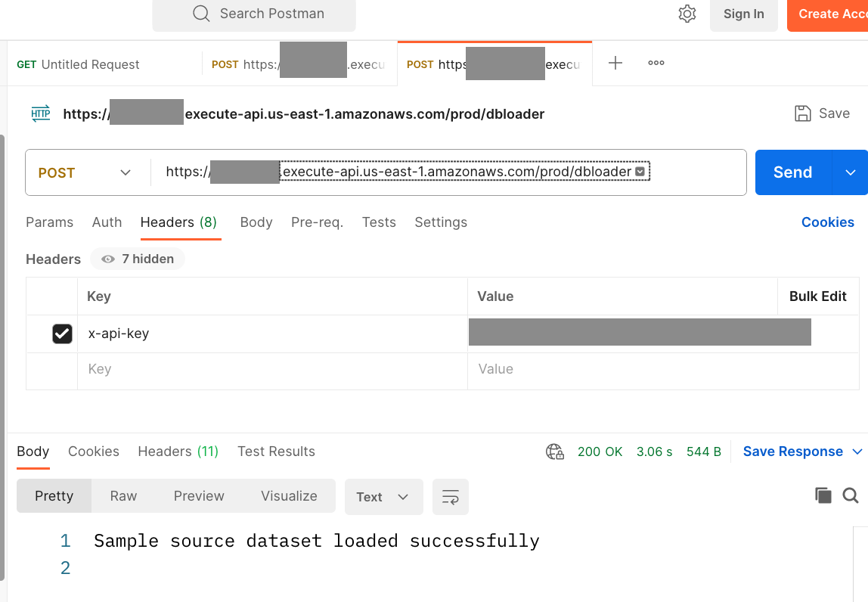The image size is (868, 602).
Task: Switch to Raw response view
Action: point(123,495)
